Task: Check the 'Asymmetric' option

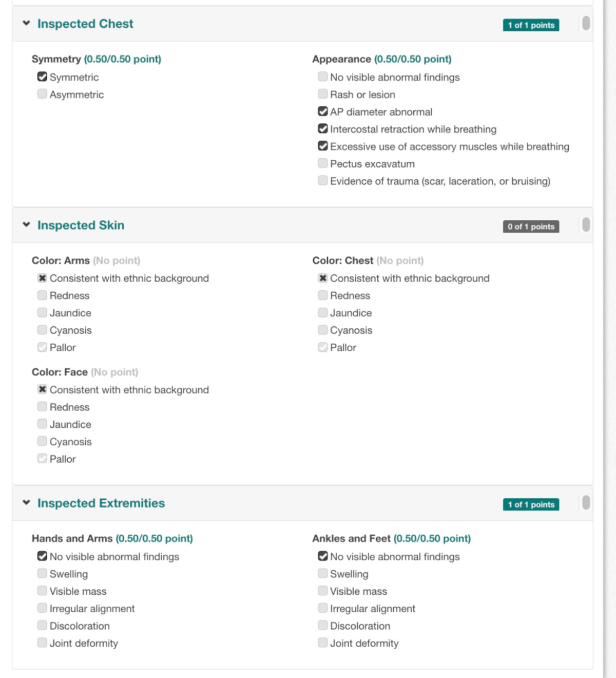Action: pyautogui.click(x=42, y=94)
